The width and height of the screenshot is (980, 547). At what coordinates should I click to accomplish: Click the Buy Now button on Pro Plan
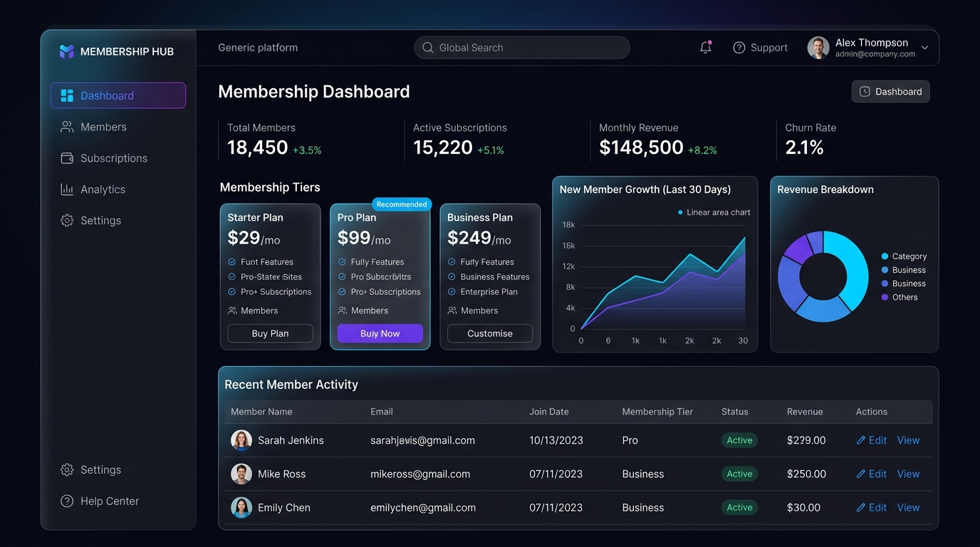[380, 333]
